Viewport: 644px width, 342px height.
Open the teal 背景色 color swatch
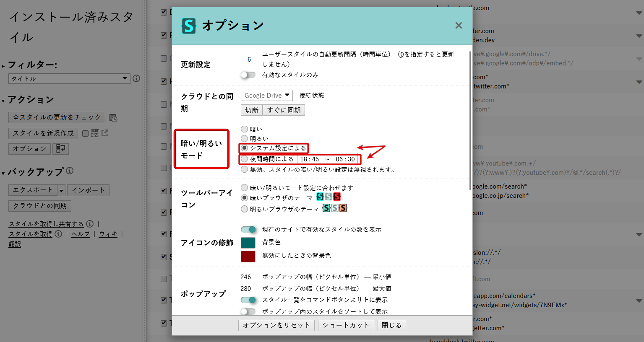click(x=248, y=243)
